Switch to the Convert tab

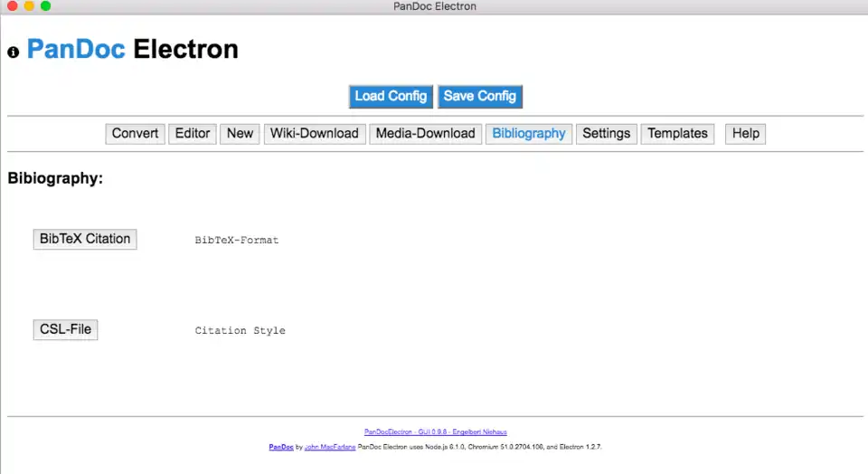coord(135,134)
